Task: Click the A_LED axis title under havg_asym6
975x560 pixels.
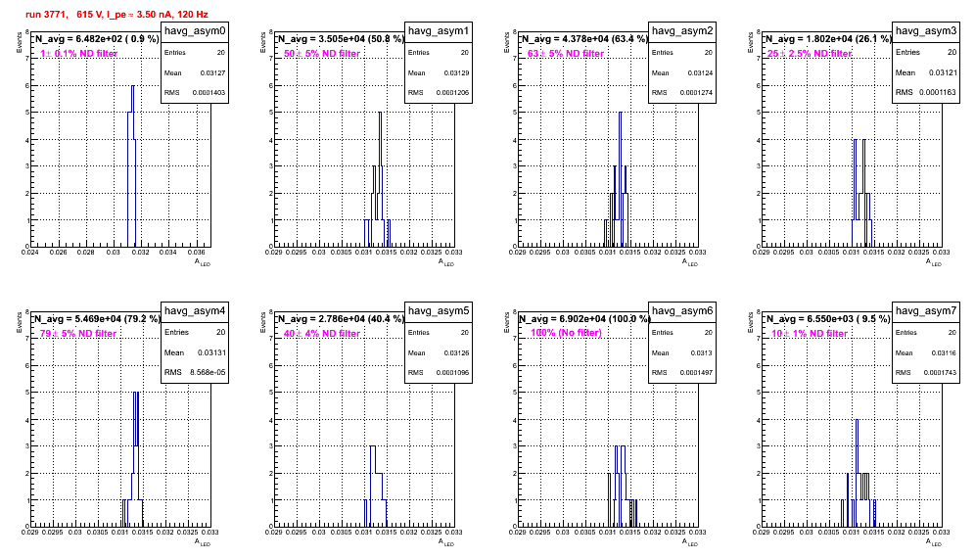Action: coord(689,542)
